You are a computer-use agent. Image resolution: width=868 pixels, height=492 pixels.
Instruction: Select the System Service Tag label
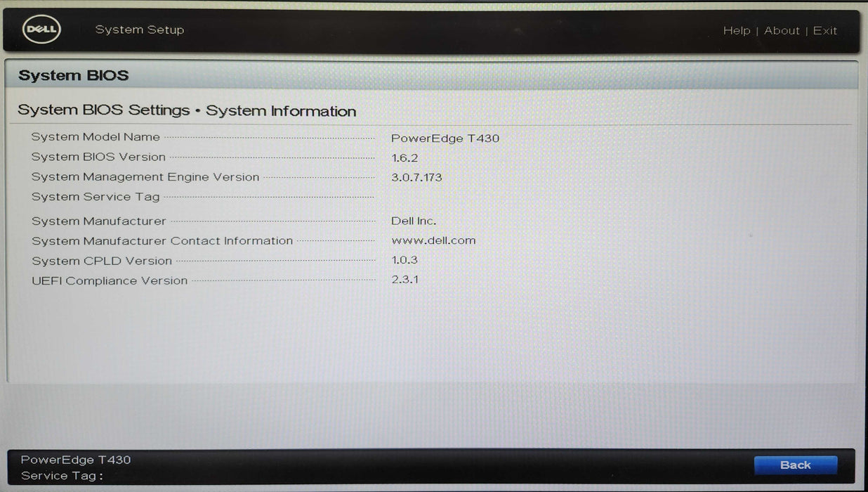(x=96, y=197)
